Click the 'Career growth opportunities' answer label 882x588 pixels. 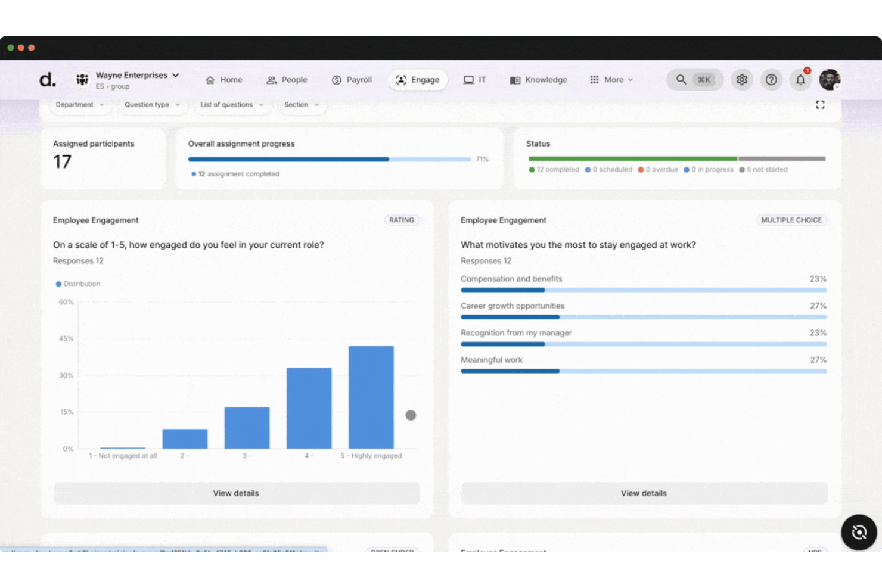tap(513, 306)
